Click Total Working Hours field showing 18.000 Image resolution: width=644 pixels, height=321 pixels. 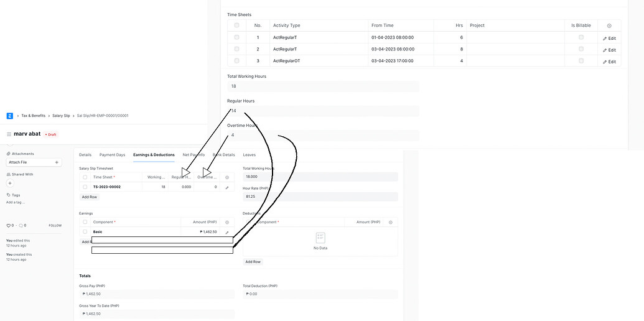(x=320, y=177)
